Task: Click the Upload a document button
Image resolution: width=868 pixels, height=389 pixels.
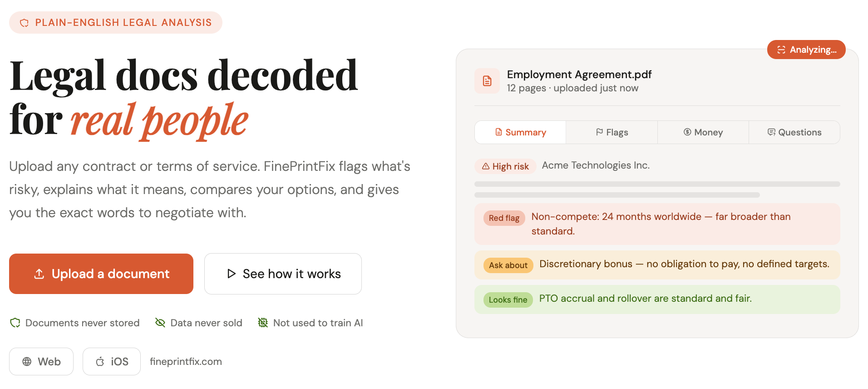Action: click(x=101, y=274)
